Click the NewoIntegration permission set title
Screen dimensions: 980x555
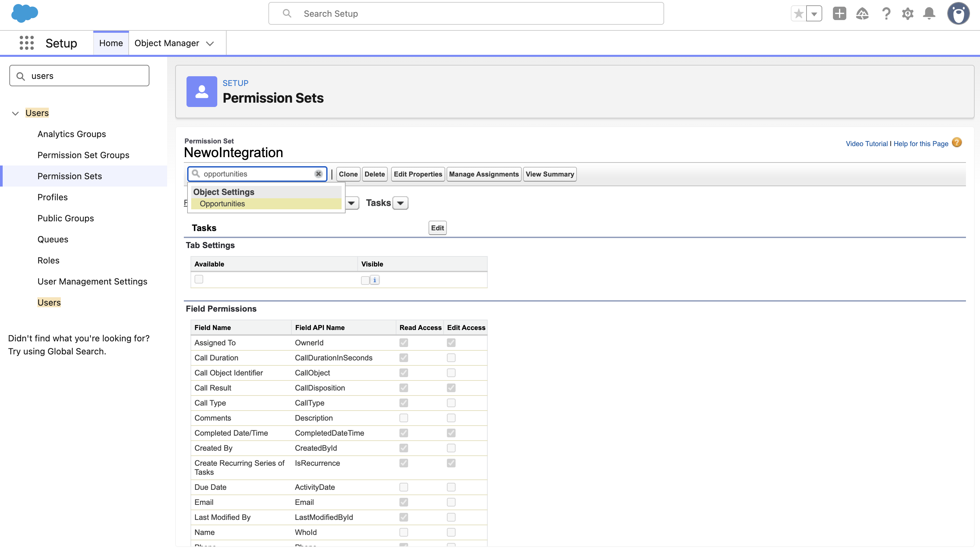click(x=233, y=152)
